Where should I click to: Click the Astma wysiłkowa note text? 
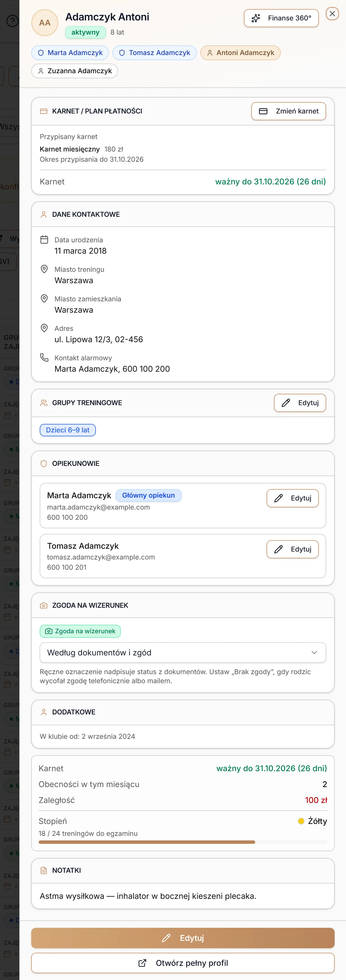148,896
